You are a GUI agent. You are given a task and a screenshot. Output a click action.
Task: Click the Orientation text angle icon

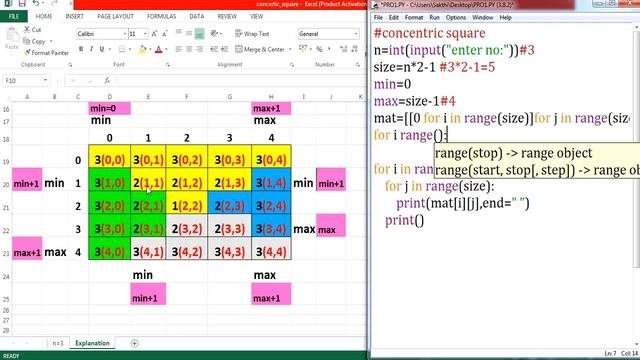tap(214, 33)
